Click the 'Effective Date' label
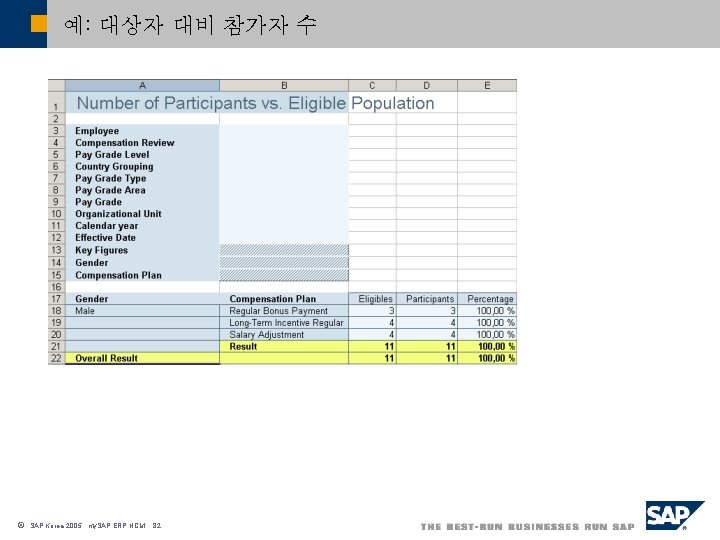This screenshot has width=720, height=540. click(105, 238)
